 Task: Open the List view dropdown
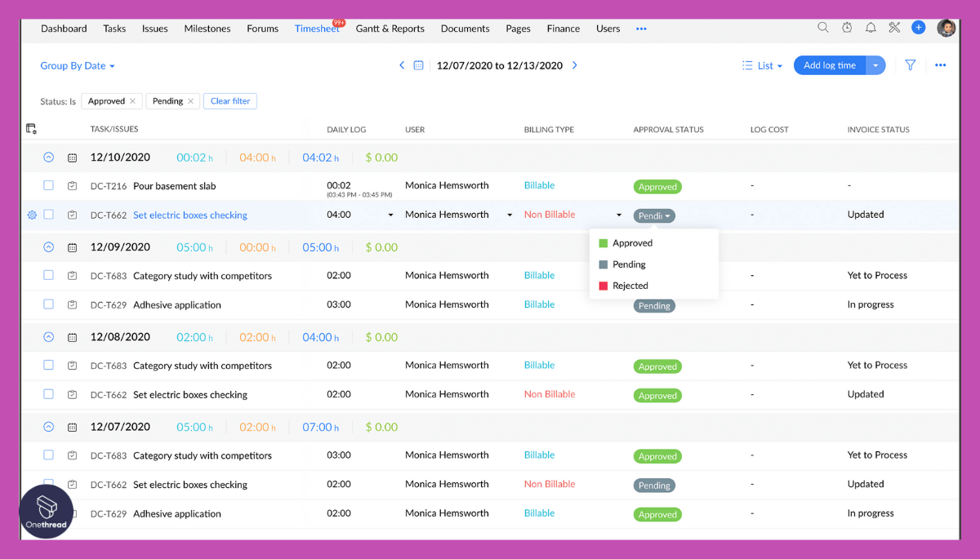[x=761, y=65]
